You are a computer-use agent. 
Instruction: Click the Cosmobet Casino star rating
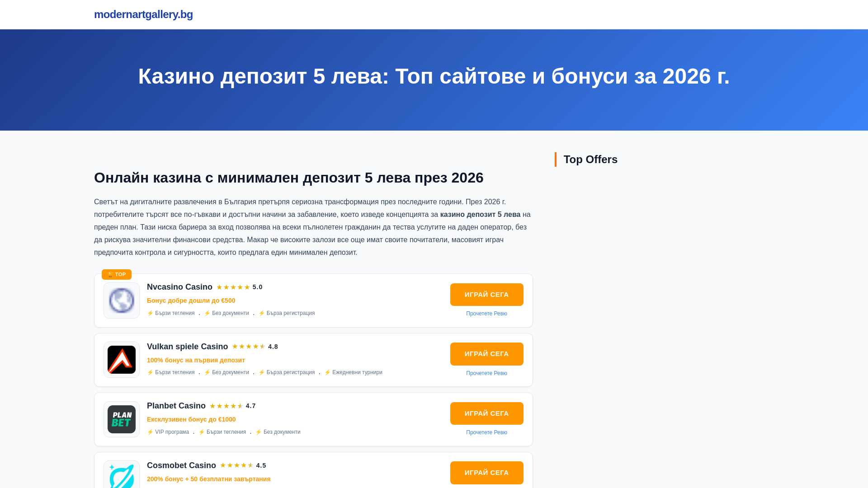237,465
